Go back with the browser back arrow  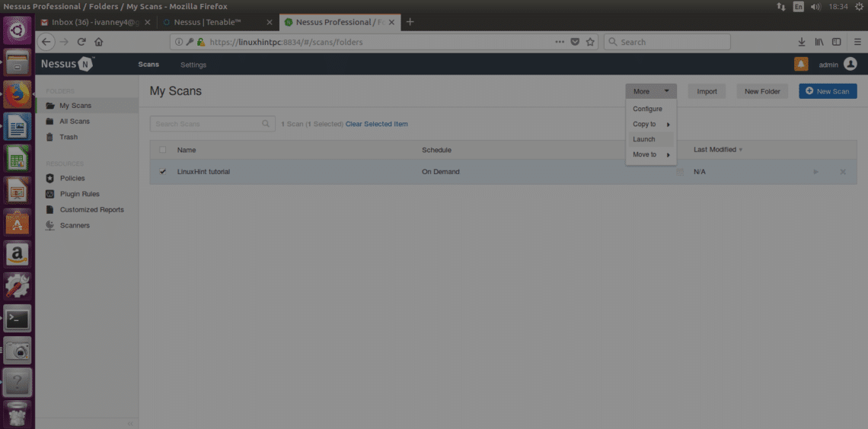click(x=47, y=42)
